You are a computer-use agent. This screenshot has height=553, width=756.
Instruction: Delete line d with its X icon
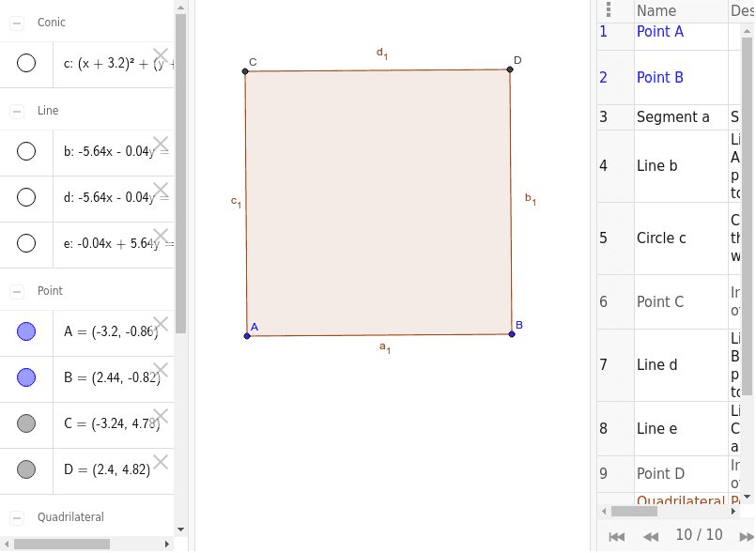(x=161, y=190)
